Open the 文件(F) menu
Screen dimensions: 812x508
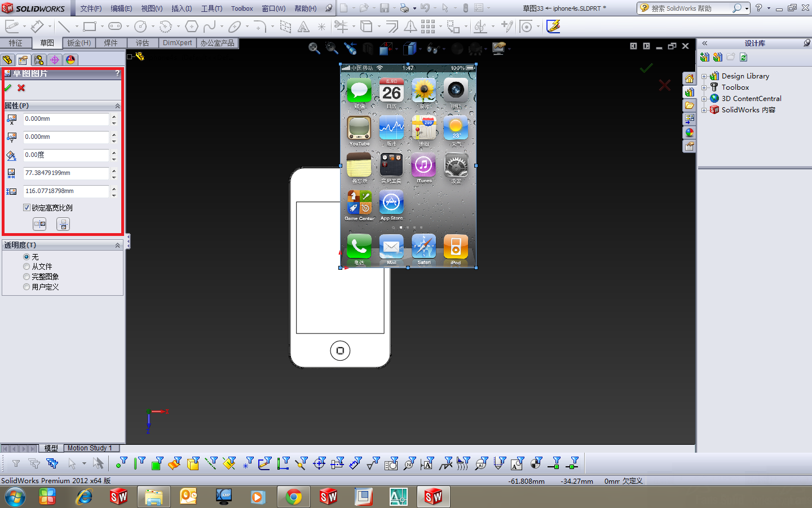click(91, 8)
